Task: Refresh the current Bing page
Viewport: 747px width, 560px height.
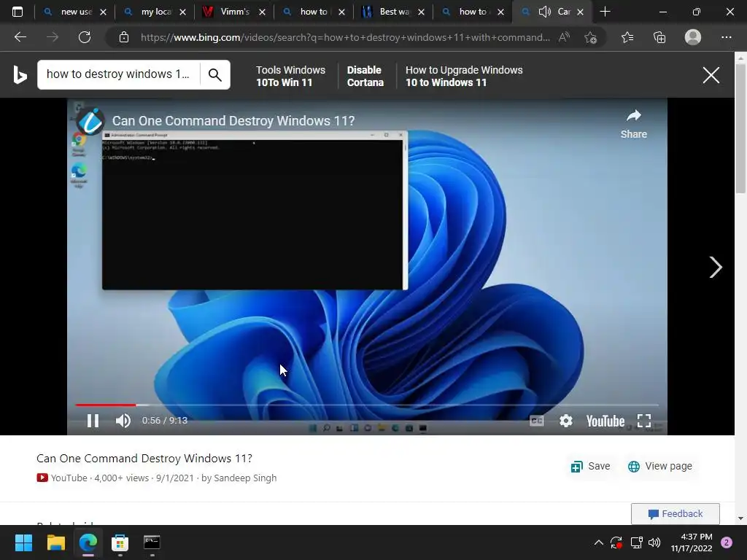Action: [x=85, y=37]
